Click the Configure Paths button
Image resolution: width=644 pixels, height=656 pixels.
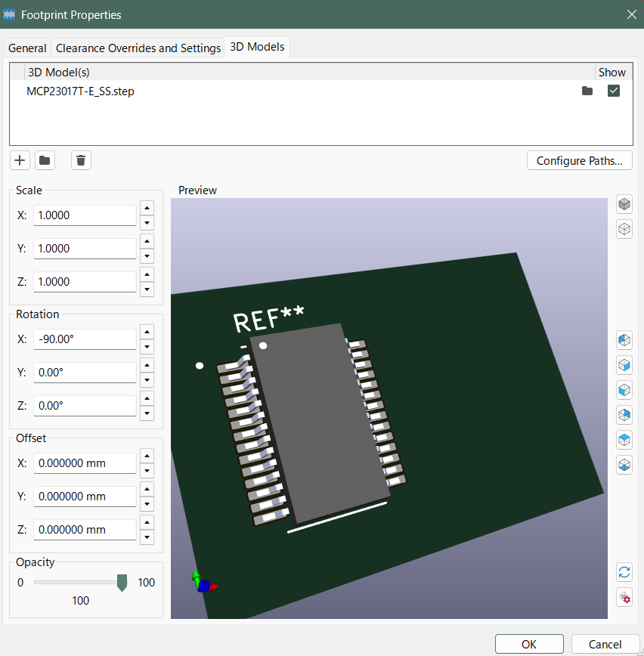(579, 161)
